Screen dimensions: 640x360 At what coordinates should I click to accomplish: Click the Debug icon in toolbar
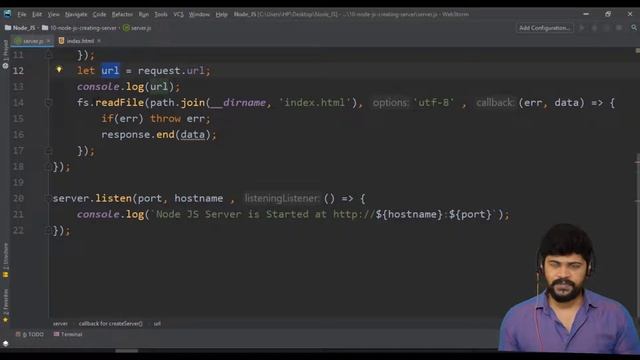click(594, 28)
